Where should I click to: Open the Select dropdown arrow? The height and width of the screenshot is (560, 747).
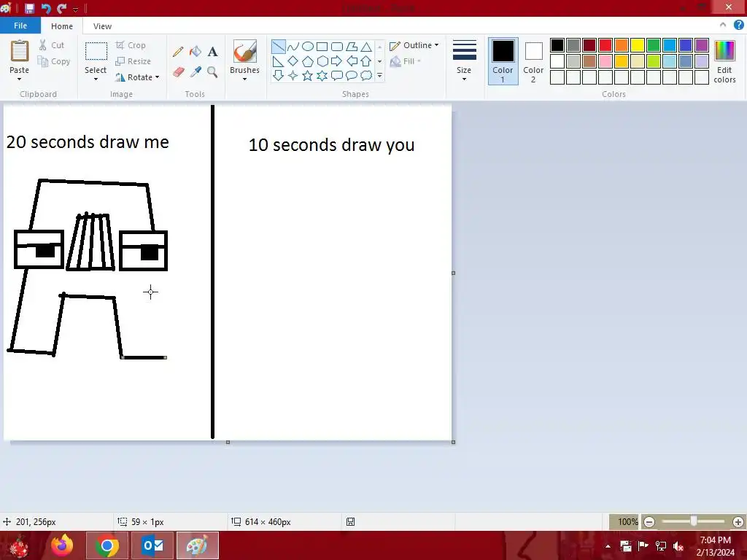tap(96, 79)
